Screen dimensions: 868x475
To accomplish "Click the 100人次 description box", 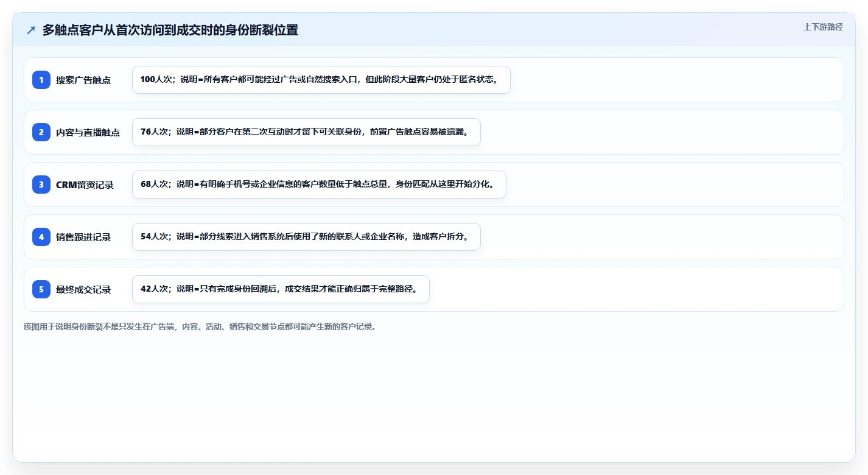I will pyautogui.click(x=321, y=80).
